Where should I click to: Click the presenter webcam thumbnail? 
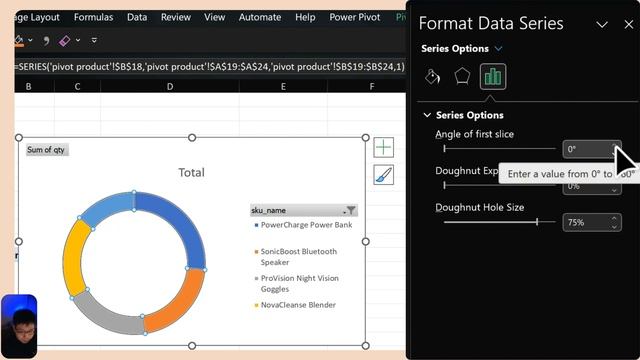19,326
